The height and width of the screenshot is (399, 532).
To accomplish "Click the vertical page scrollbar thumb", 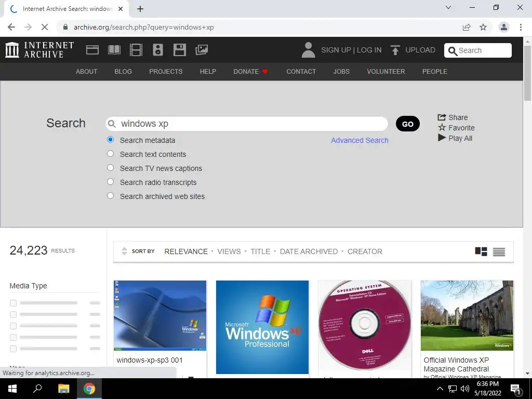I will tap(527, 73).
